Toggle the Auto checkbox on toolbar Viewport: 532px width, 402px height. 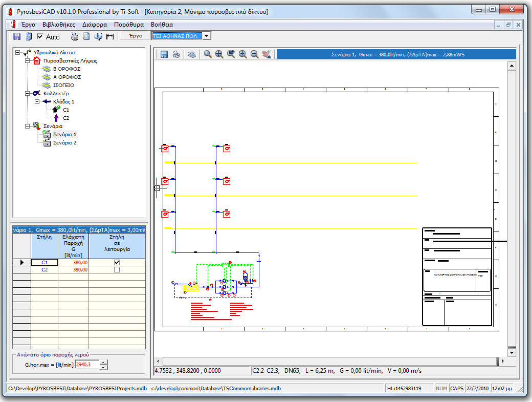point(40,36)
